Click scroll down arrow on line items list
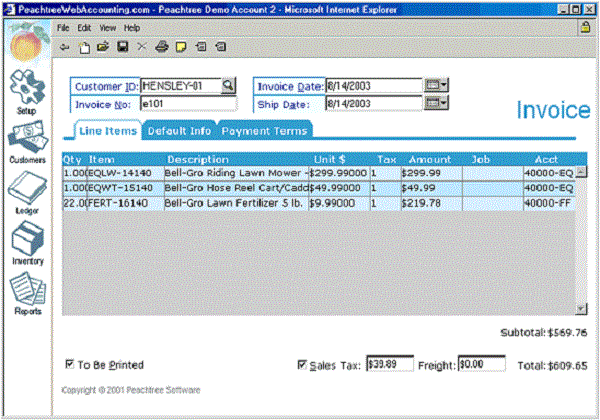Image resolution: width=600 pixels, height=420 pixels. 581,309
